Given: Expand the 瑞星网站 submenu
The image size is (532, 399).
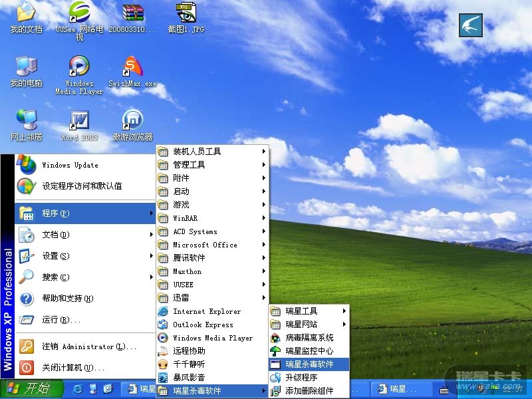Looking at the screenshot, I should tap(309, 325).
